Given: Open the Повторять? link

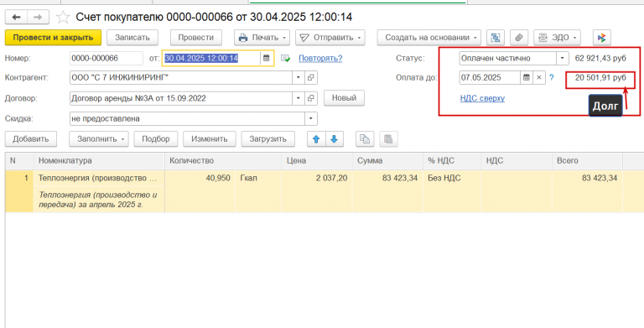Looking at the screenshot, I should pyautogui.click(x=320, y=59).
